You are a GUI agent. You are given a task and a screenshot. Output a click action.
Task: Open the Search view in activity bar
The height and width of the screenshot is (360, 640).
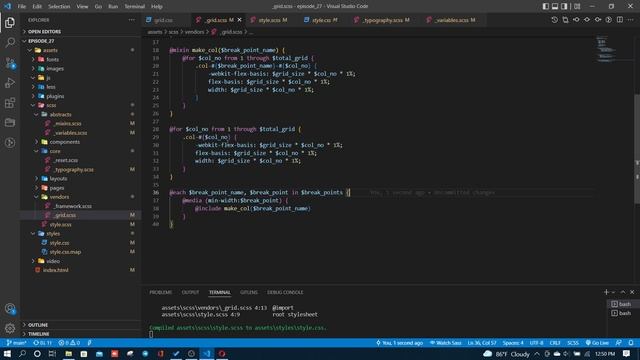point(10,42)
